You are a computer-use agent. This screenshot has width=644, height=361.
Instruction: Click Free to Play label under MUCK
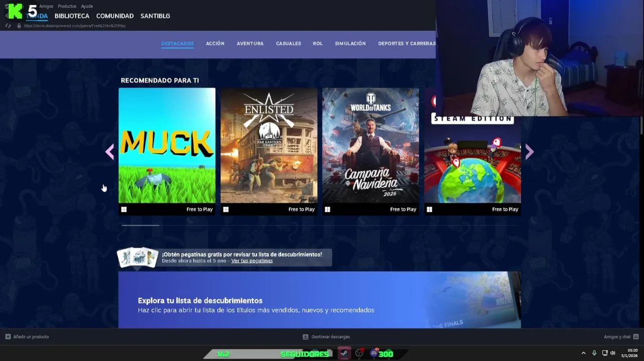point(200,210)
